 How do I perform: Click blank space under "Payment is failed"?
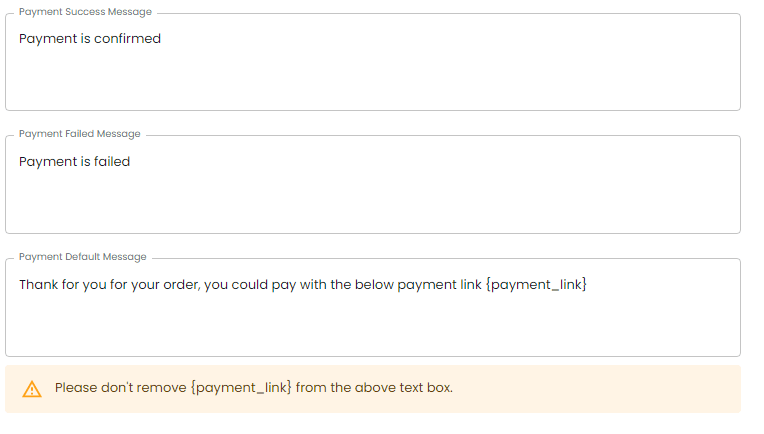(x=373, y=201)
